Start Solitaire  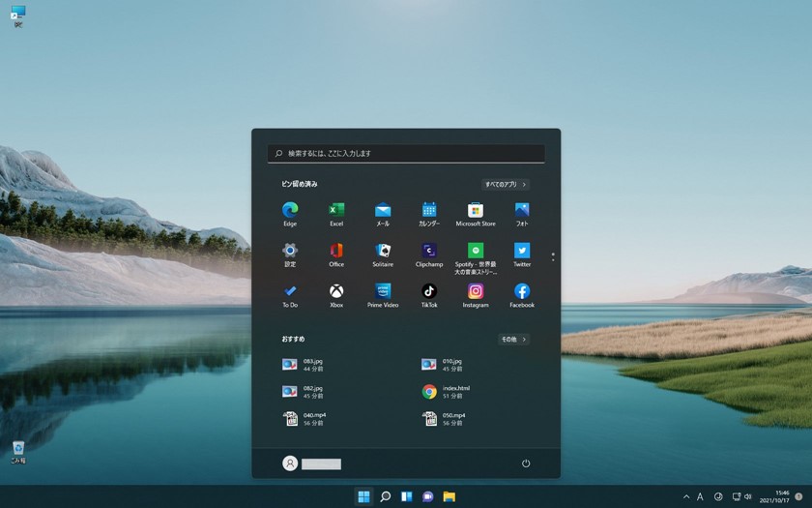click(x=383, y=254)
